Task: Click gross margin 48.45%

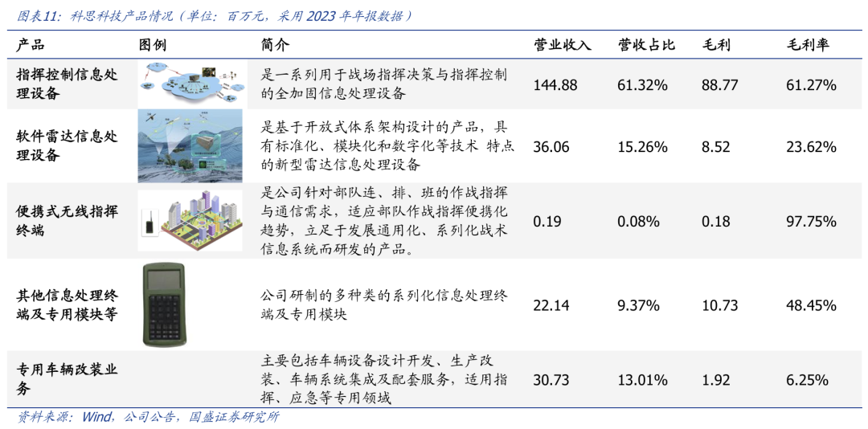Action: pos(811,305)
